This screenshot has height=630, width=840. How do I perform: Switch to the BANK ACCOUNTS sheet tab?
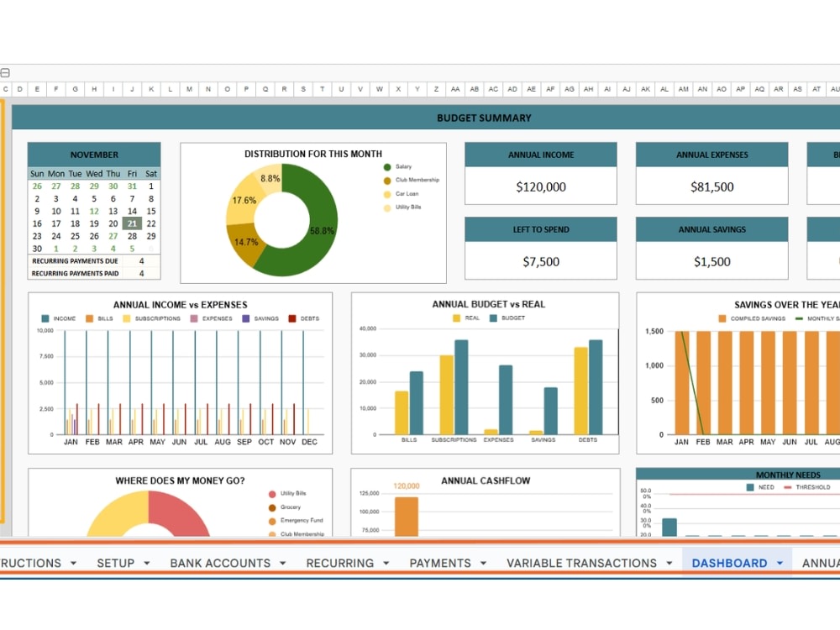220,563
